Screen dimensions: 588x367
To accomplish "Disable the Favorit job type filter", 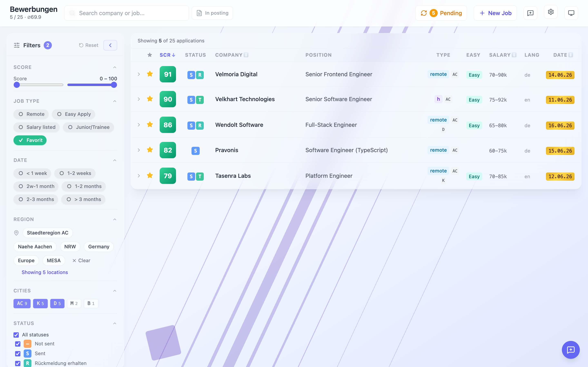I will pyautogui.click(x=30, y=140).
